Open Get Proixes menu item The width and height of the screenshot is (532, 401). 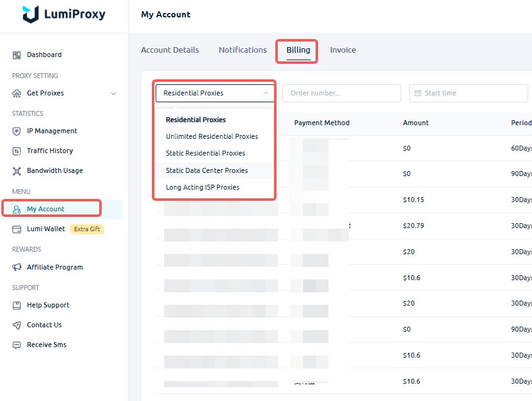45,93
